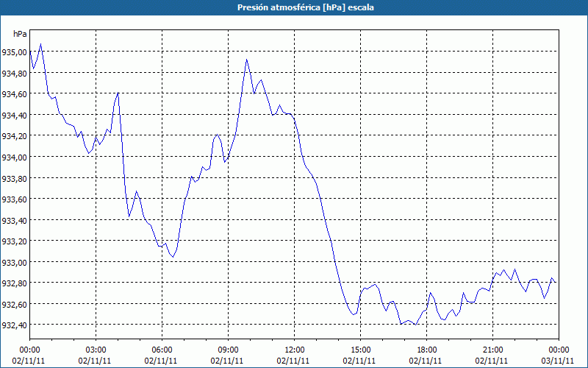Click the 03/11/11 date label
This screenshot has width=588, height=368.
click(x=558, y=361)
